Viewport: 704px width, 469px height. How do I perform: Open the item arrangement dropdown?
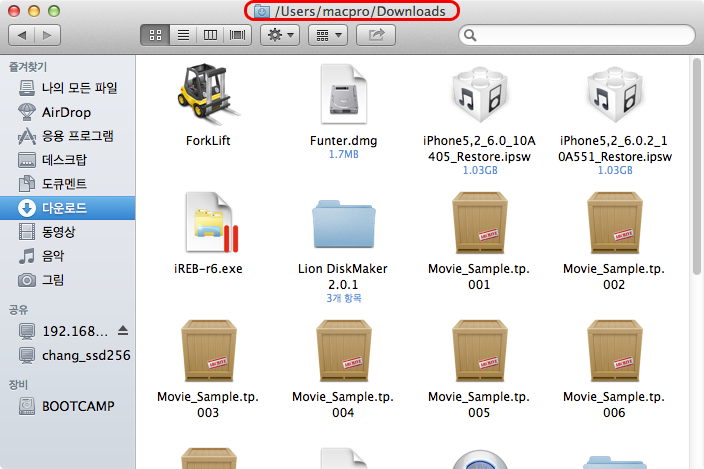click(x=328, y=35)
